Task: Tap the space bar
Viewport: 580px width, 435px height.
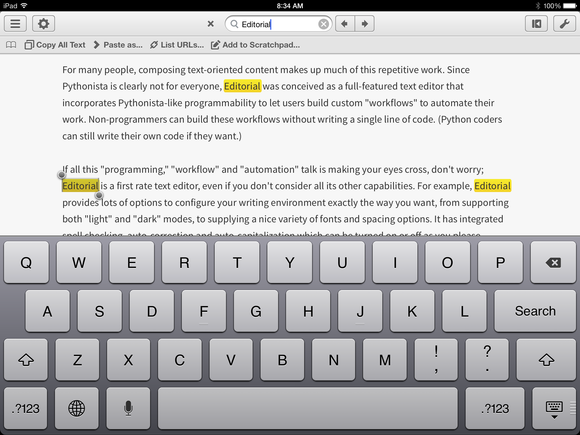Action: pyautogui.click(x=308, y=408)
